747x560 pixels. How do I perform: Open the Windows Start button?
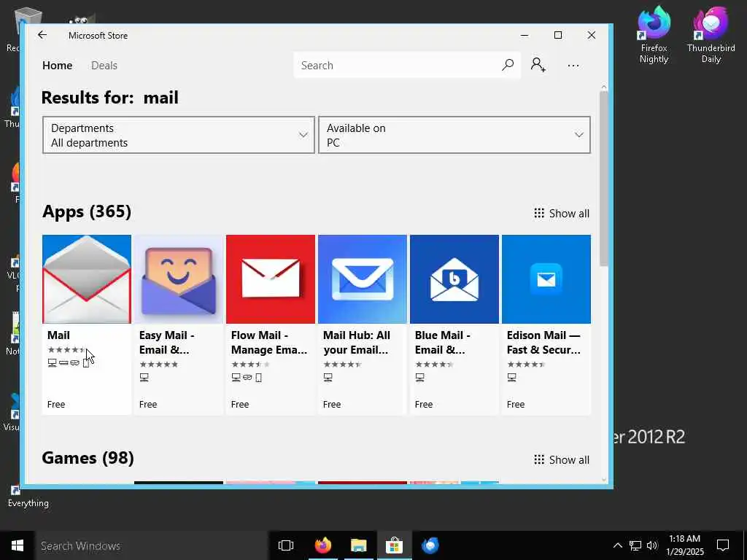pos(18,545)
